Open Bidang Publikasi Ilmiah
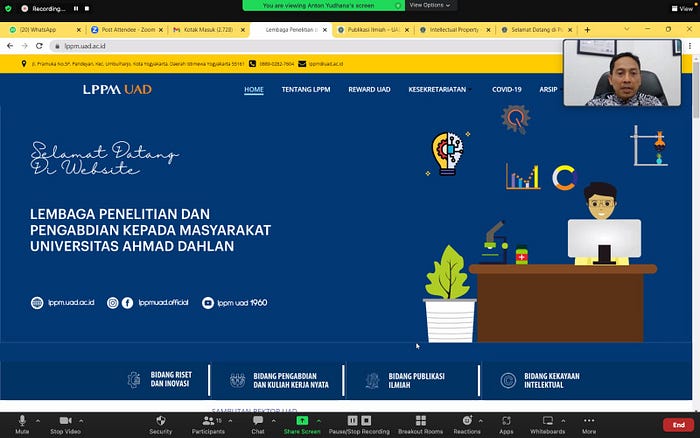The width and height of the screenshot is (700, 438). coord(405,380)
